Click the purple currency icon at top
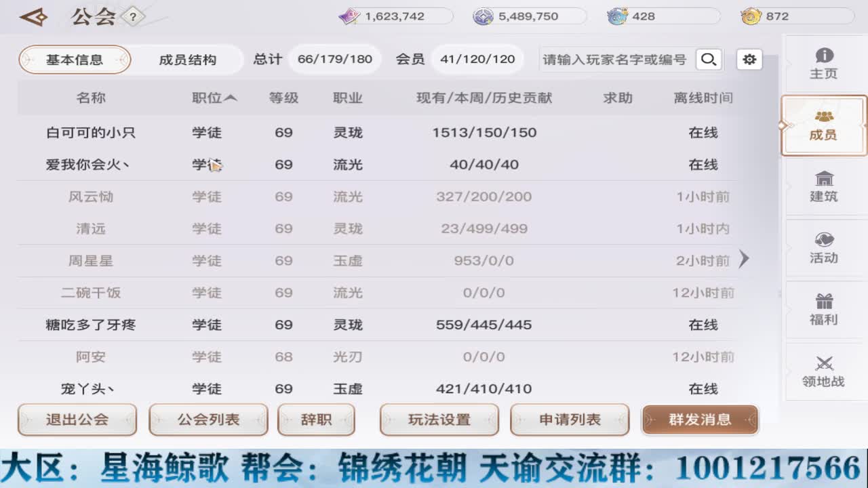The height and width of the screenshot is (488, 868). pos(349,16)
